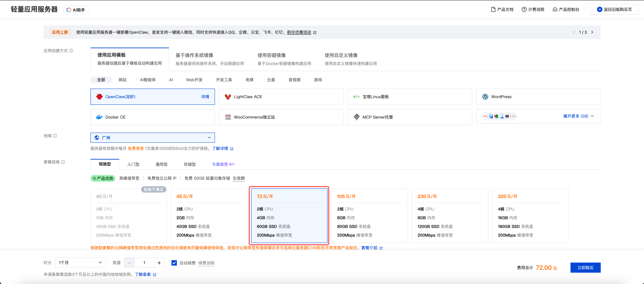The width and height of the screenshot is (644, 284).
Task: Open the 广州 region dropdown
Action: pos(153,138)
